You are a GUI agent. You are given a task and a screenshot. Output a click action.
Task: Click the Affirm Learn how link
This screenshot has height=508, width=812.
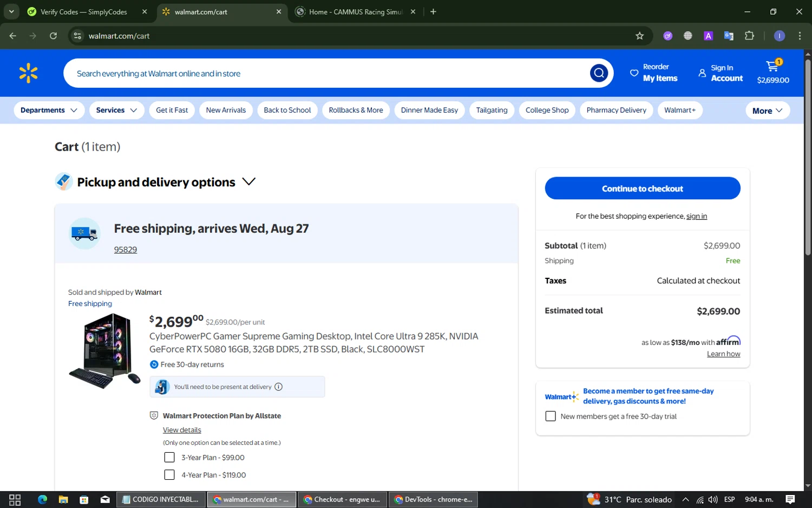(724, 354)
